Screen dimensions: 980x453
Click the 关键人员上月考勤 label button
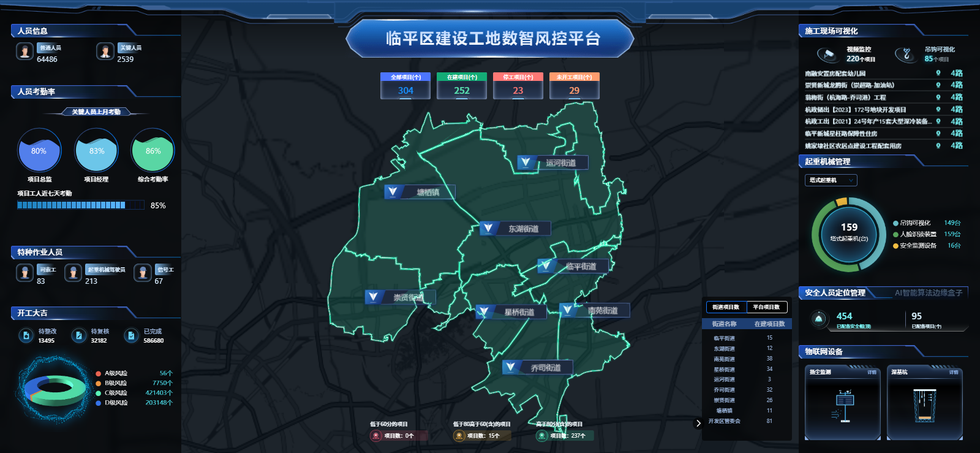[x=96, y=112]
